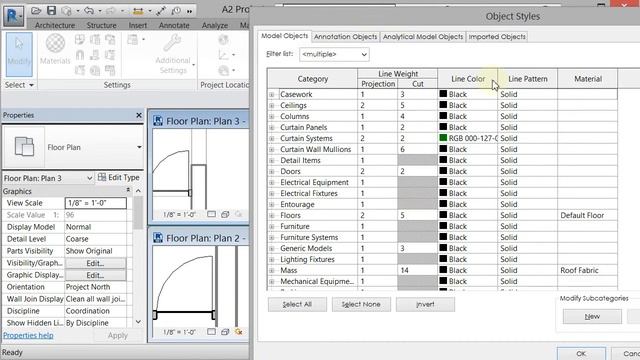
Task: Click the New subcategory button
Action: click(592, 317)
